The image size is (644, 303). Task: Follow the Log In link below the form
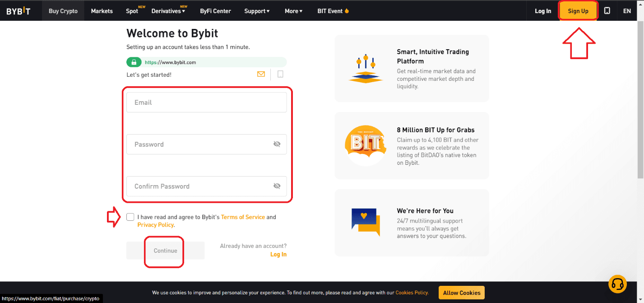click(x=278, y=254)
